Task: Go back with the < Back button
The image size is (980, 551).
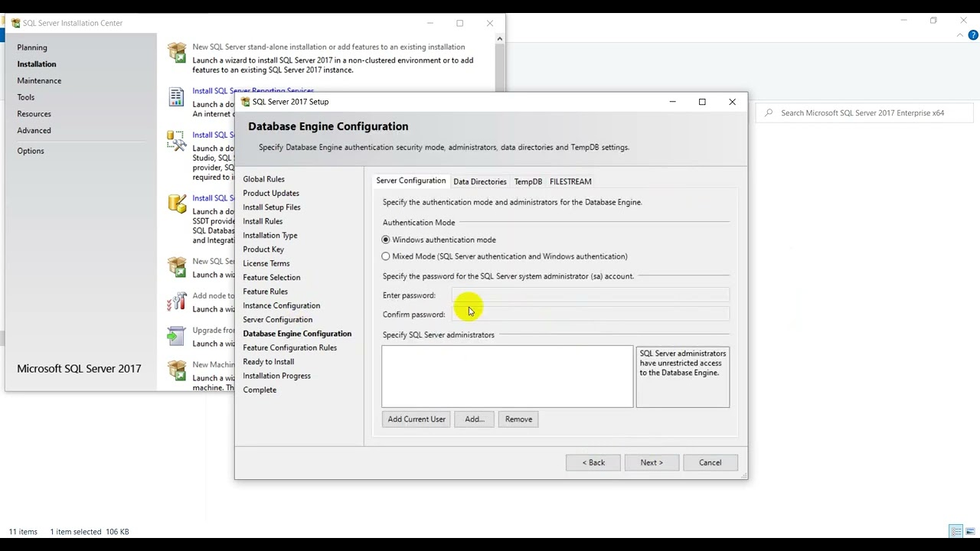Action: [x=593, y=462]
